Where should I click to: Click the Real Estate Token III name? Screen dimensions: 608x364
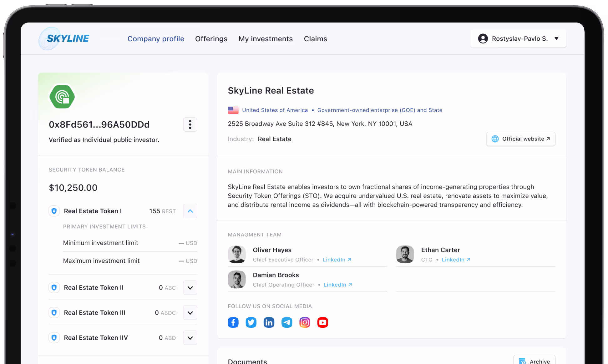pos(94,313)
